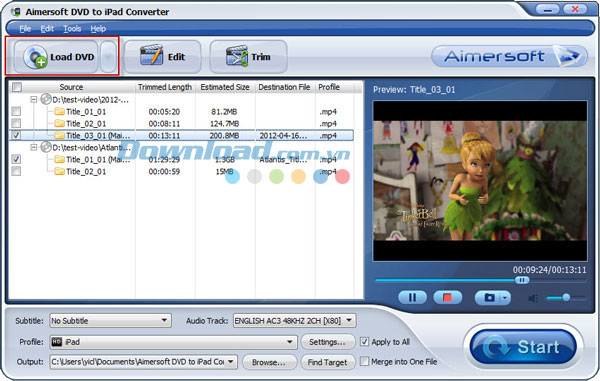Viewport: 600px width, 381px height.
Task: Click folder icon of Title_03_01 row
Action: pos(59,135)
